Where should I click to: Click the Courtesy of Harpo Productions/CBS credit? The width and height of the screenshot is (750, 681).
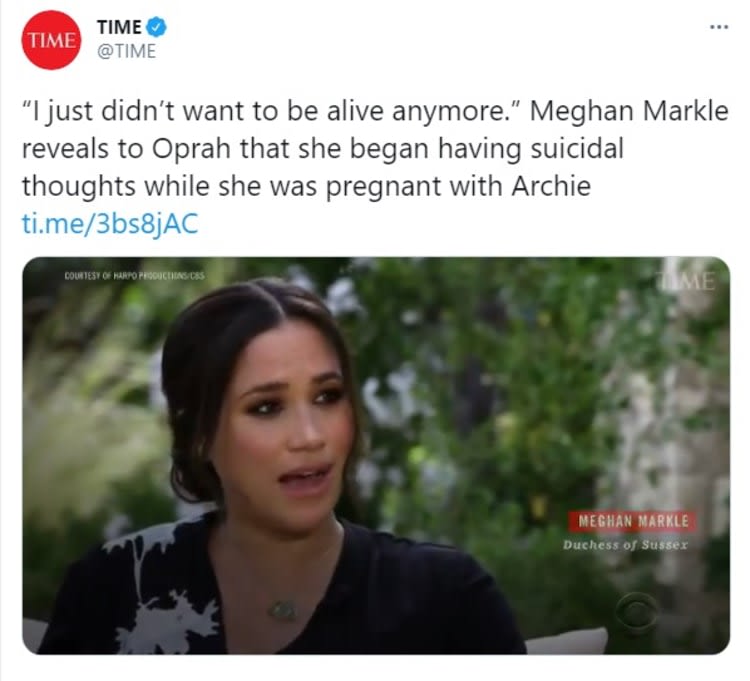click(x=134, y=275)
